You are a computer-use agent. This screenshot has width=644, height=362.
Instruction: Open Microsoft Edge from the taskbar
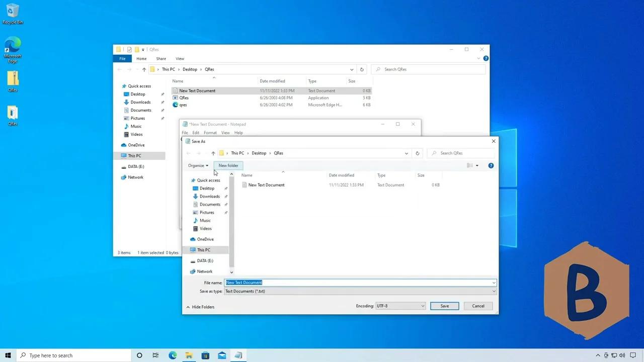tap(173, 355)
